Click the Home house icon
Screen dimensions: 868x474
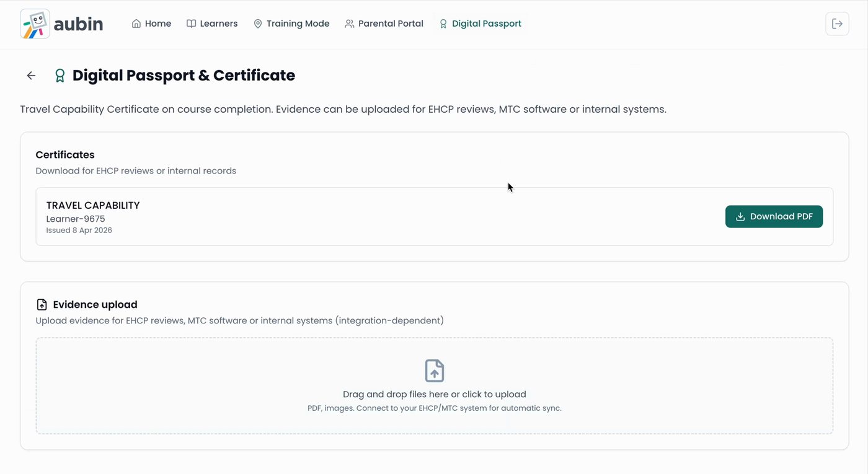pos(136,24)
